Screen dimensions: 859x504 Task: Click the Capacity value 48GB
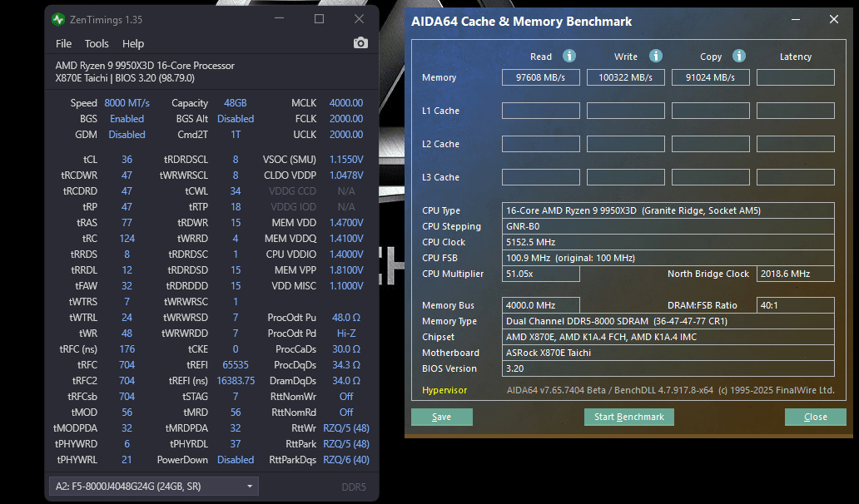236,103
